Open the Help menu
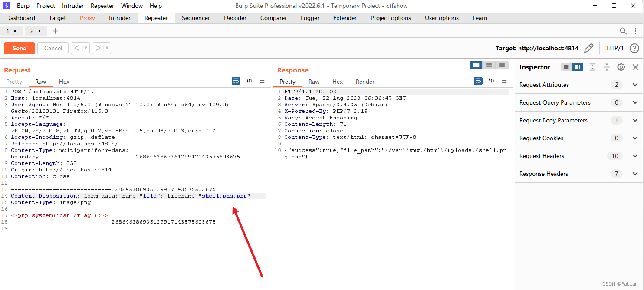644x290 pixels. click(156, 6)
